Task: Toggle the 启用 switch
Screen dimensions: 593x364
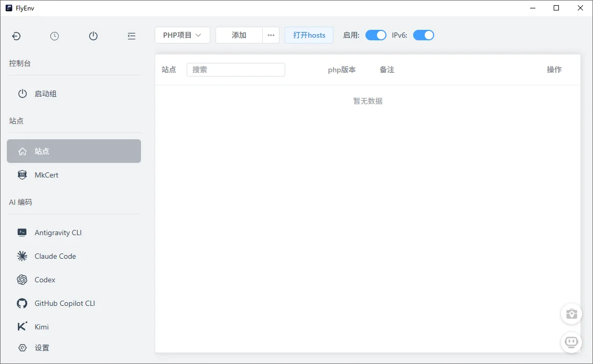Action: pyautogui.click(x=375, y=35)
